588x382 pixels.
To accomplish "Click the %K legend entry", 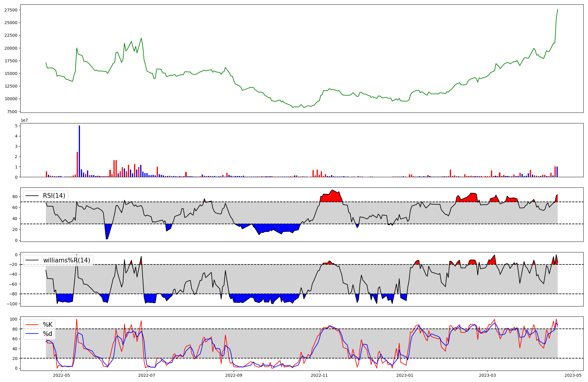I will coord(48,325).
